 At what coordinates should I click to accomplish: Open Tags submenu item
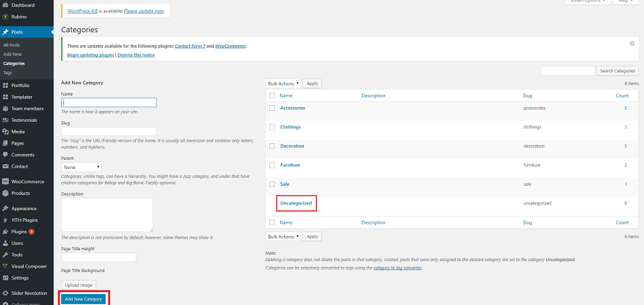[7, 72]
